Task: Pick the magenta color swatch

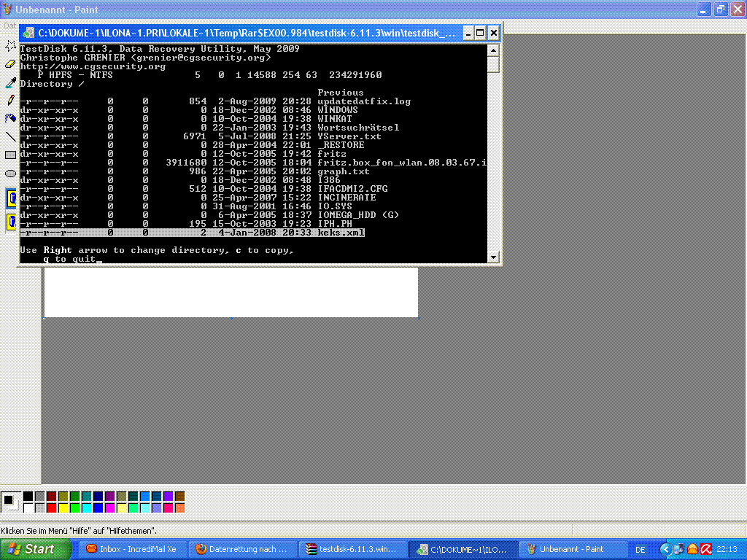Action: tap(109, 508)
